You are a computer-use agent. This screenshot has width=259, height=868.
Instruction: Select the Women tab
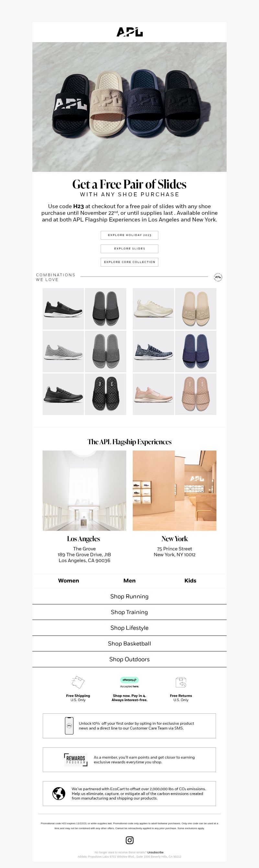pos(69,581)
